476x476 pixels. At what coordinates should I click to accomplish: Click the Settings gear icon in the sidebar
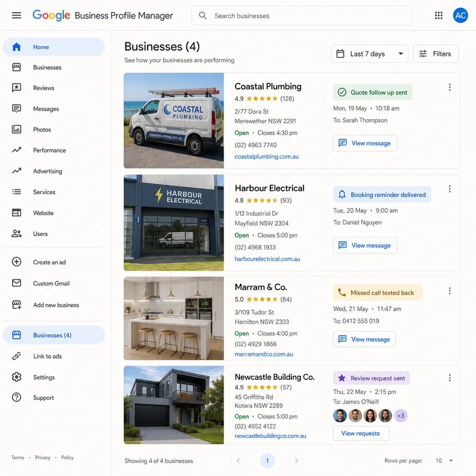[x=16, y=377]
